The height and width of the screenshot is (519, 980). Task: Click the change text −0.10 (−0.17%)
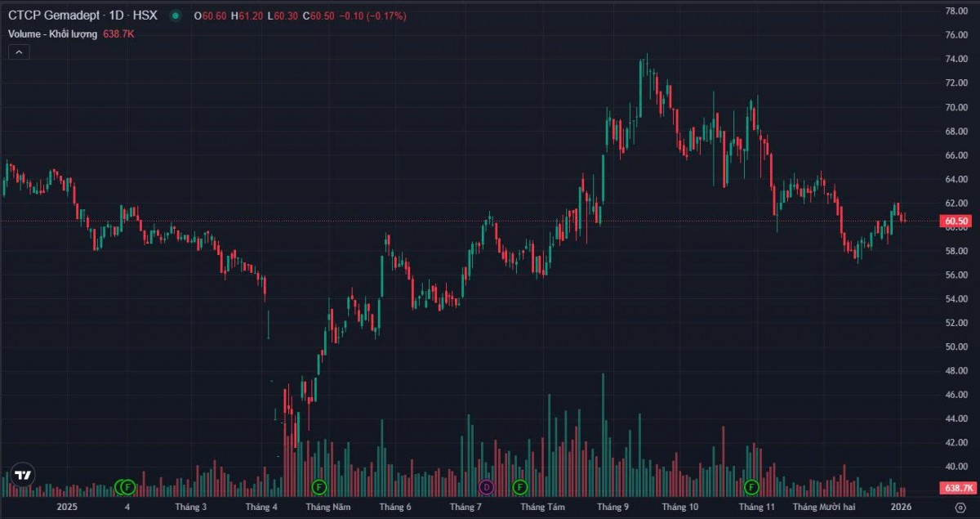coord(372,16)
